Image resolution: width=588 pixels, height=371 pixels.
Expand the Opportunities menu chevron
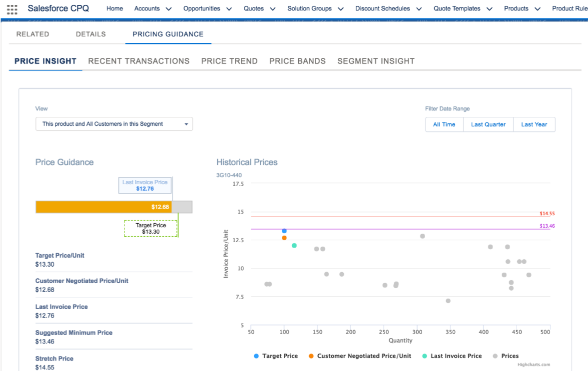coord(229,9)
